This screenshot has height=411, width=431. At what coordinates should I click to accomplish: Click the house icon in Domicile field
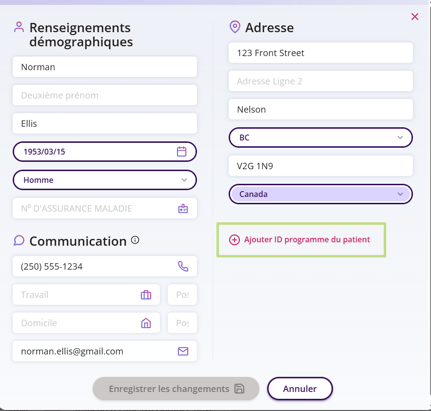pyautogui.click(x=146, y=323)
